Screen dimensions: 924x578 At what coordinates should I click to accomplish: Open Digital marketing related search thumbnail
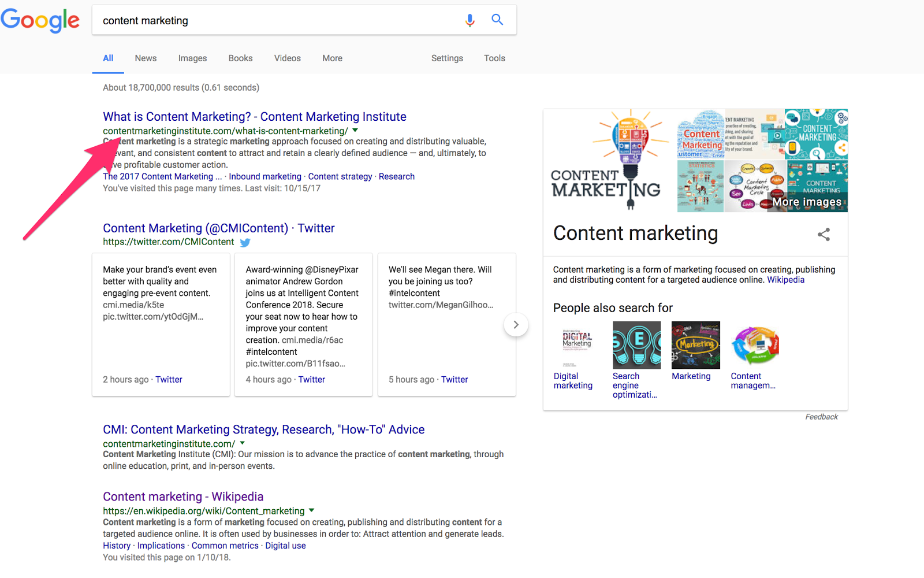pyautogui.click(x=577, y=345)
